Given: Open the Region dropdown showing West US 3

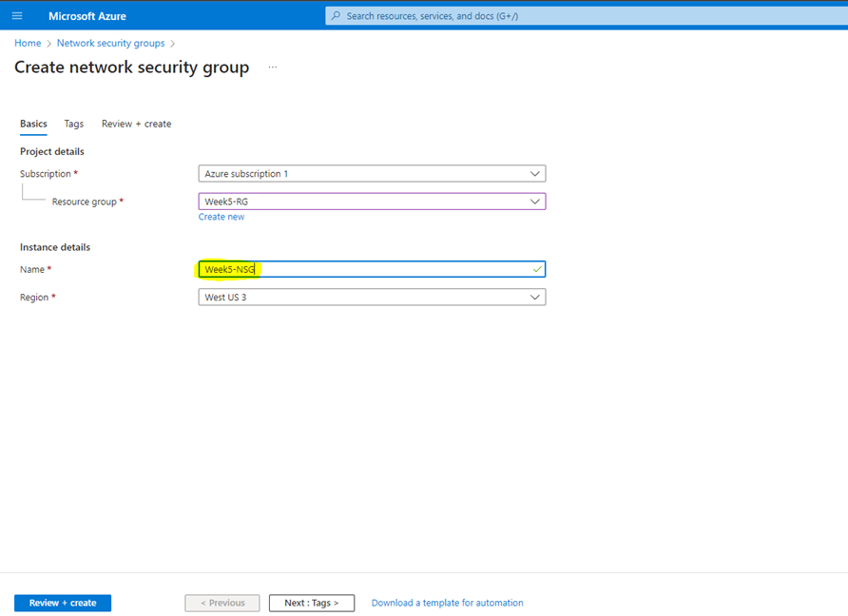Looking at the screenshot, I should [x=372, y=297].
